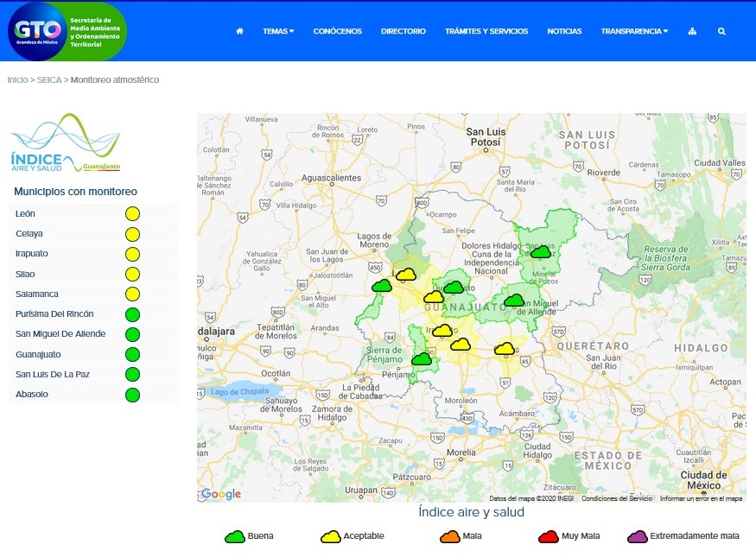
Task: Go to SEICA breadcrumb link
Action: (49, 80)
